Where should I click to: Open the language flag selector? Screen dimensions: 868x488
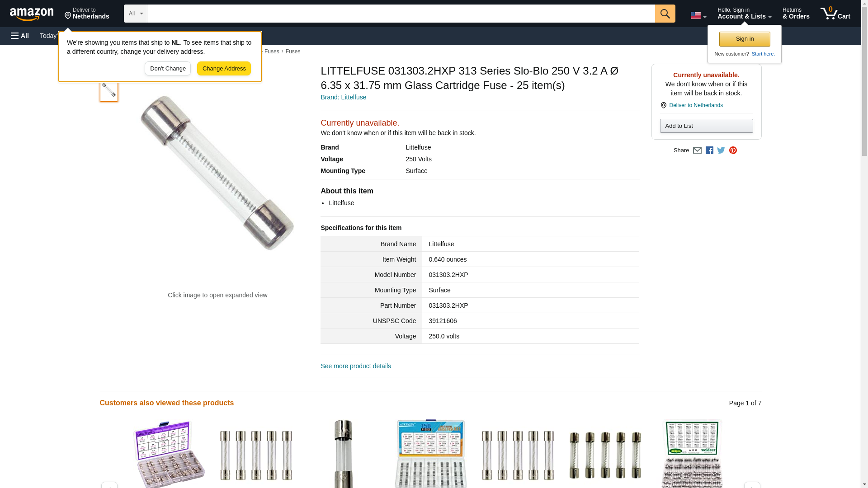[698, 15]
